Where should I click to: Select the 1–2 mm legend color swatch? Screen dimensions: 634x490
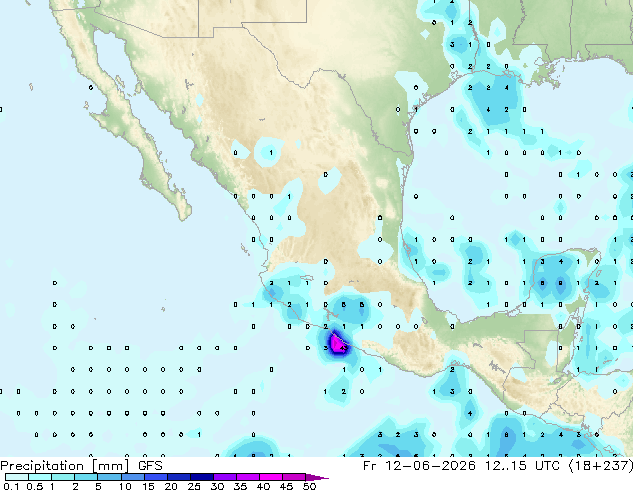pyautogui.click(x=63, y=477)
